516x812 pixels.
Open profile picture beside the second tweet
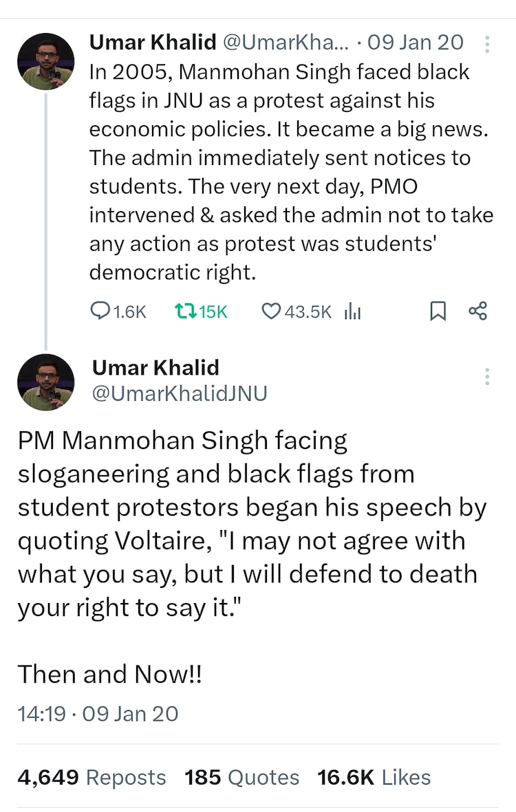pos(45,382)
